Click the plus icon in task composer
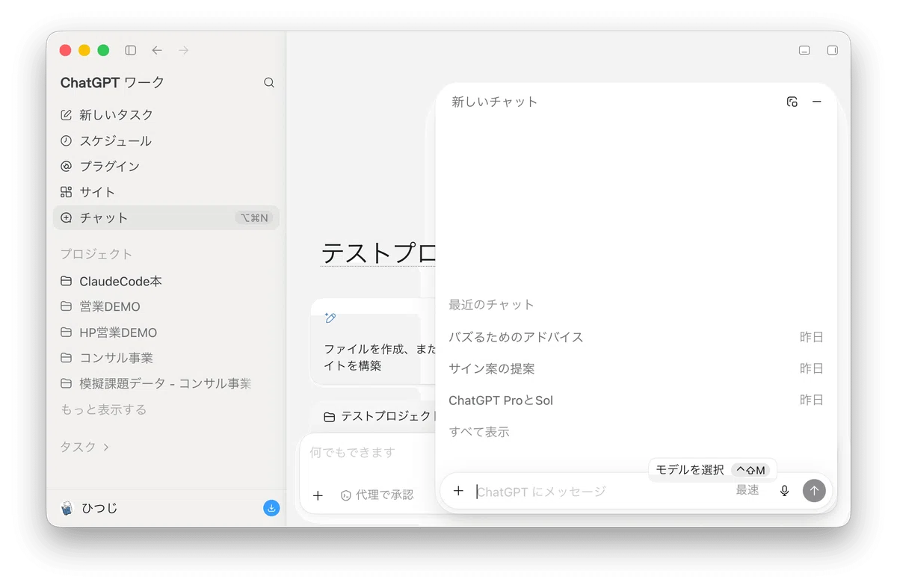The width and height of the screenshot is (897, 588). (x=318, y=495)
